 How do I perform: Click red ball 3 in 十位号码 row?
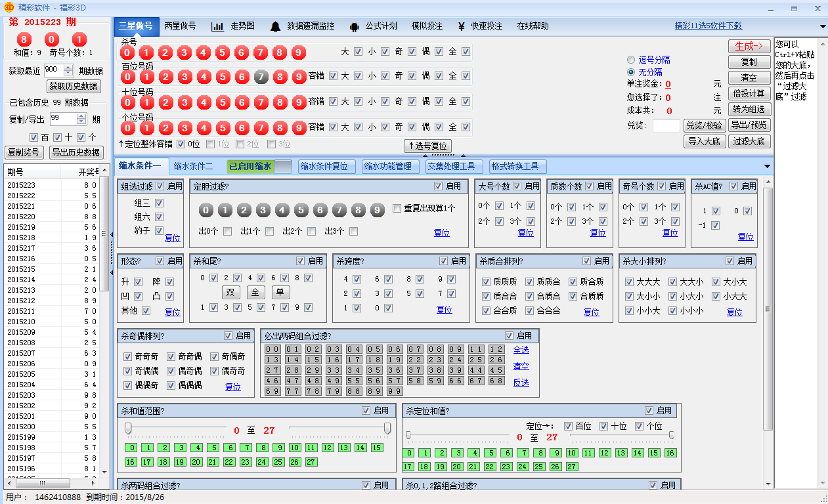pos(185,102)
